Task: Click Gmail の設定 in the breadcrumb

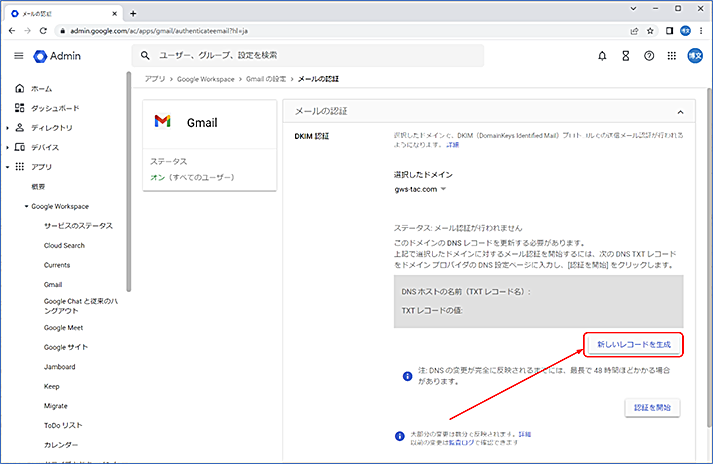Action: 266,79
